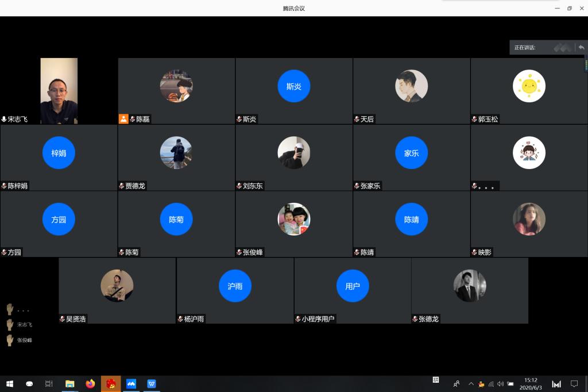Expand the hidden tray icons chevron
Viewport: 588px width, 392px height.
[471, 384]
